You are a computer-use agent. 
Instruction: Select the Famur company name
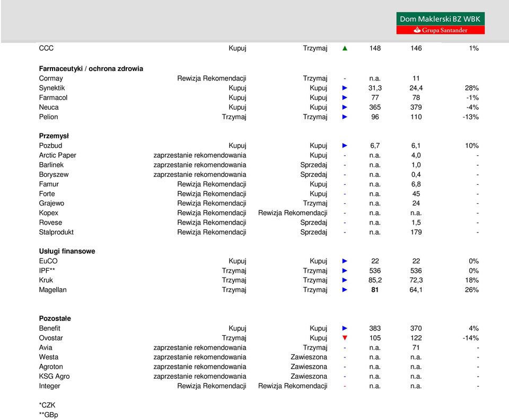click(49, 184)
